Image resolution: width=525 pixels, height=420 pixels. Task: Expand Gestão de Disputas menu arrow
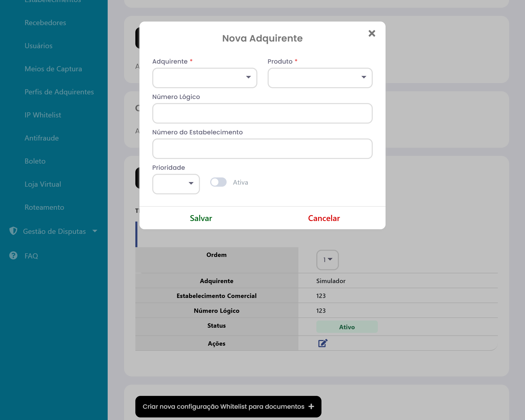[95, 231]
